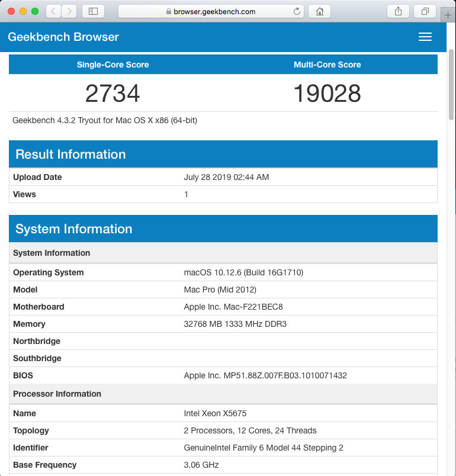
Task: Click the Single-Core score 2734
Action: point(113,94)
